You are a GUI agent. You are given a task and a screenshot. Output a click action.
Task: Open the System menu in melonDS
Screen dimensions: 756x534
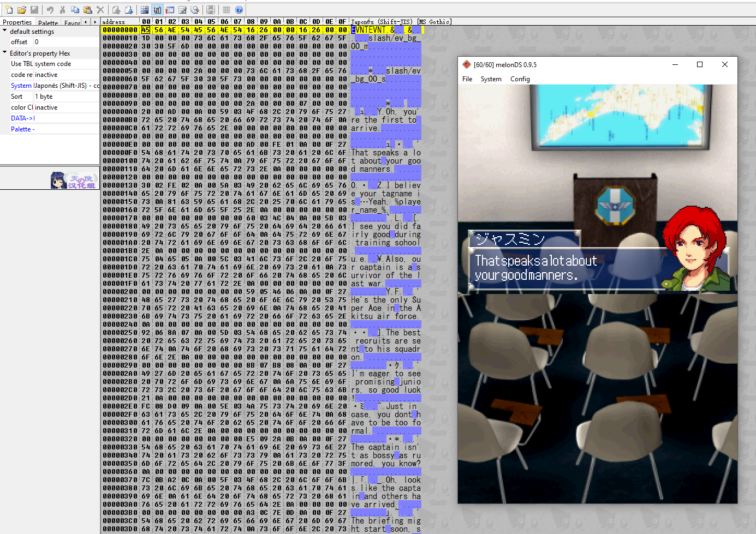coord(491,79)
